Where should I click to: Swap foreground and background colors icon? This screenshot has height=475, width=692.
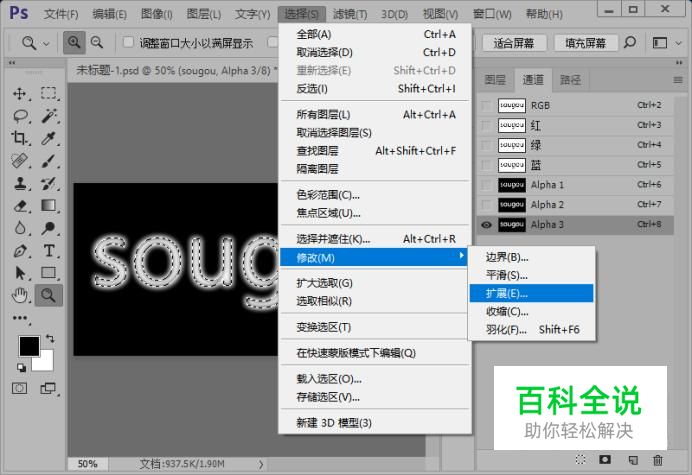click(x=50, y=339)
